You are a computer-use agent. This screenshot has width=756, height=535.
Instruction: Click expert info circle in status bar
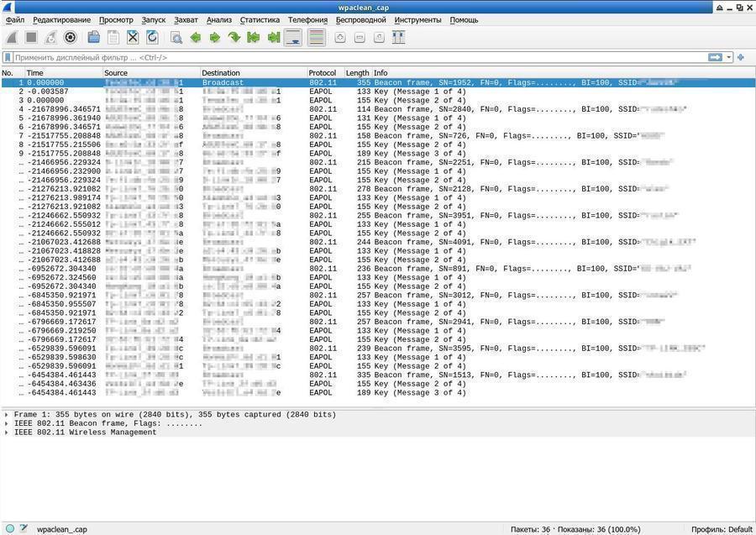tap(10, 529)
